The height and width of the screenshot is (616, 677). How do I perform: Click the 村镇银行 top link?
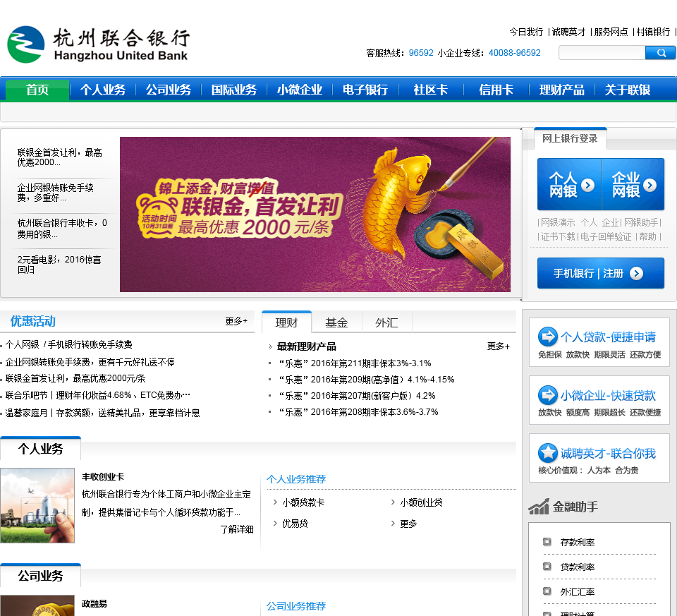(x=653, y=32)
